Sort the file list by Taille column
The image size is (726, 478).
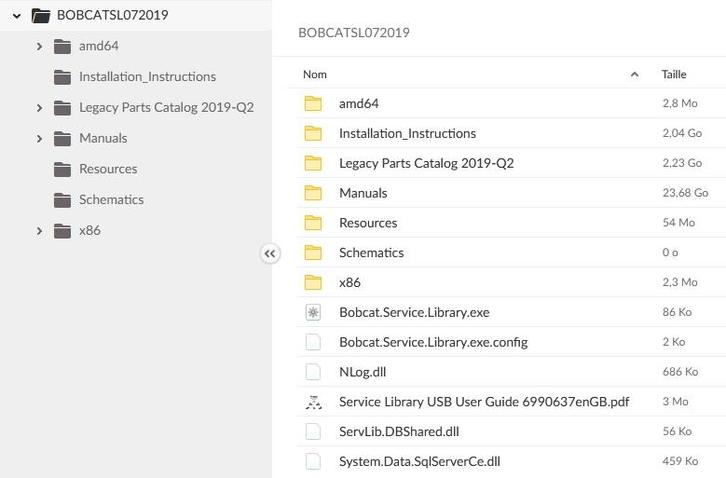click(x=674, y=75)
